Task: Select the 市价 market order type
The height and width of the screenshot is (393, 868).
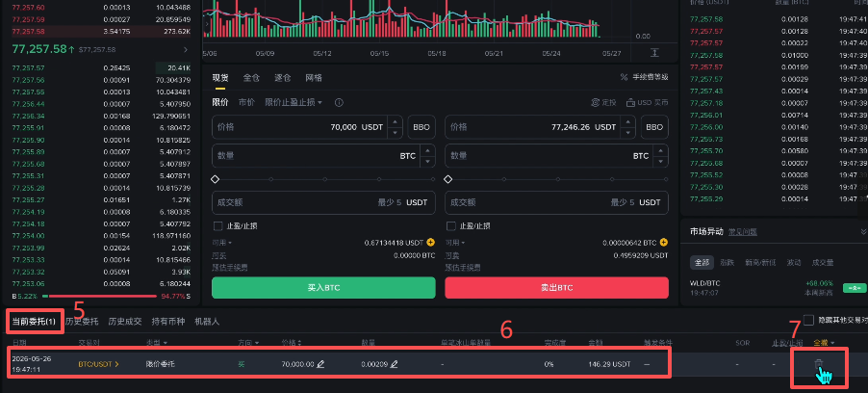Action: pyautogui.click(x=246, y=102)
